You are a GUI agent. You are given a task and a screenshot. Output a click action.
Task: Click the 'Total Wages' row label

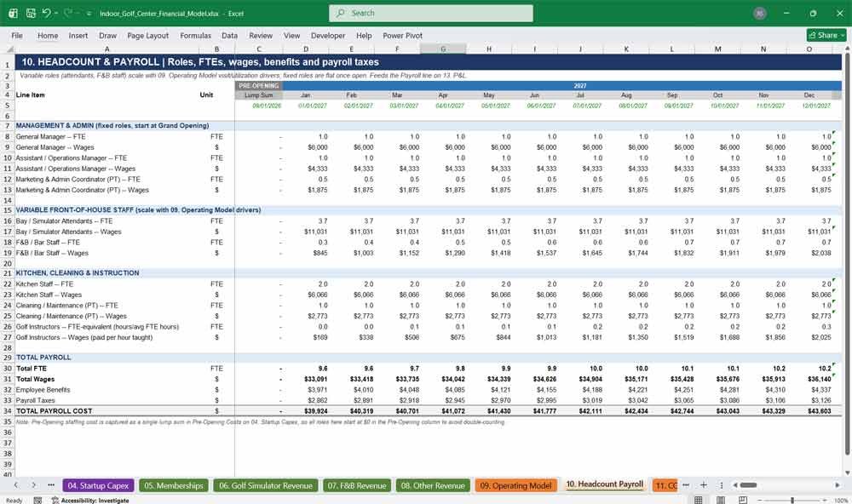click(x=35, y=379)
